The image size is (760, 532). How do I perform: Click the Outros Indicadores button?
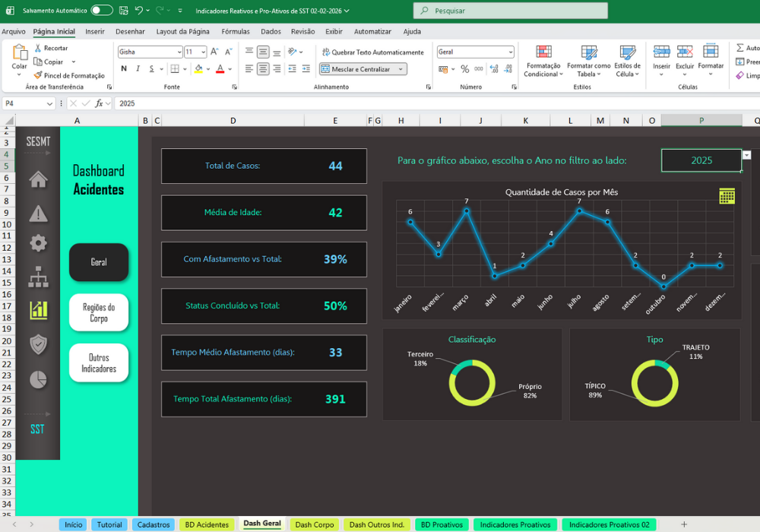coord(99,363)
